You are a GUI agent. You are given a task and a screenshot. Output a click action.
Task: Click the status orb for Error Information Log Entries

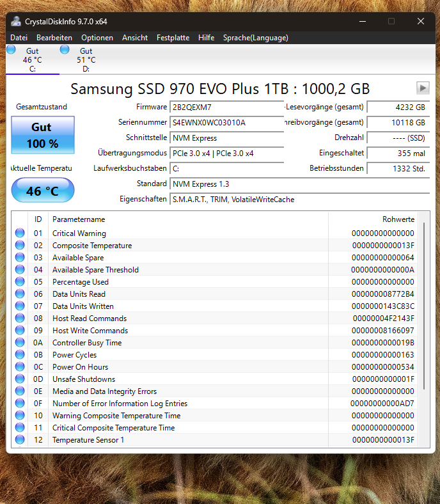pyautogui.click(x=20, y=403)
